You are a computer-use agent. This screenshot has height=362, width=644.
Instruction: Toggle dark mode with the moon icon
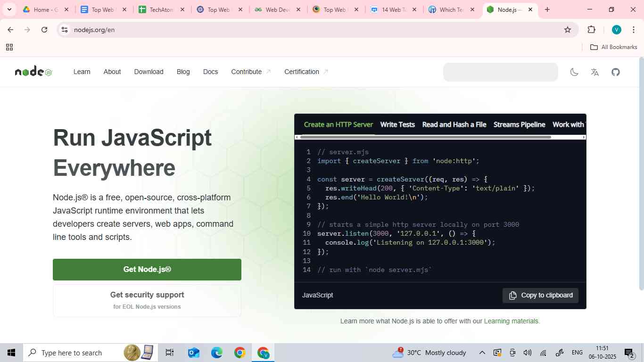click(574, 72)
